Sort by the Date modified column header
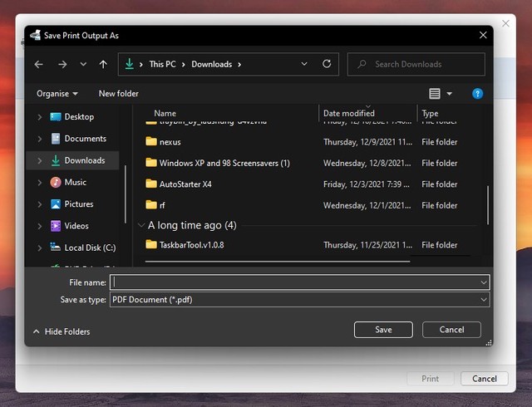 349,113
